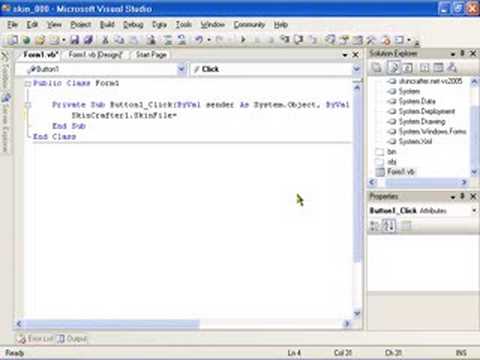Viewport: 480px width, 360px height.
Task: Click the Copy toolbar icon
Action: [x=119, y=40]
